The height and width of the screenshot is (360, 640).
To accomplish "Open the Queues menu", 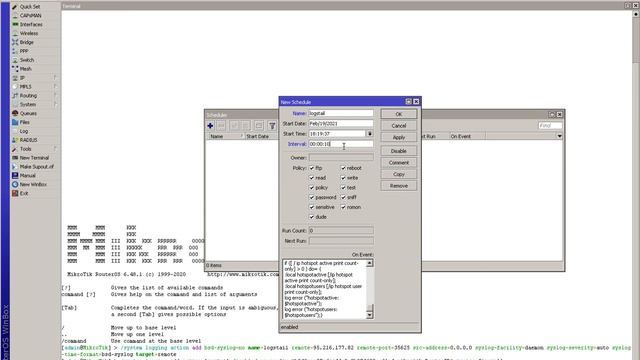I will pyautogui.click(x=28, y=113).
